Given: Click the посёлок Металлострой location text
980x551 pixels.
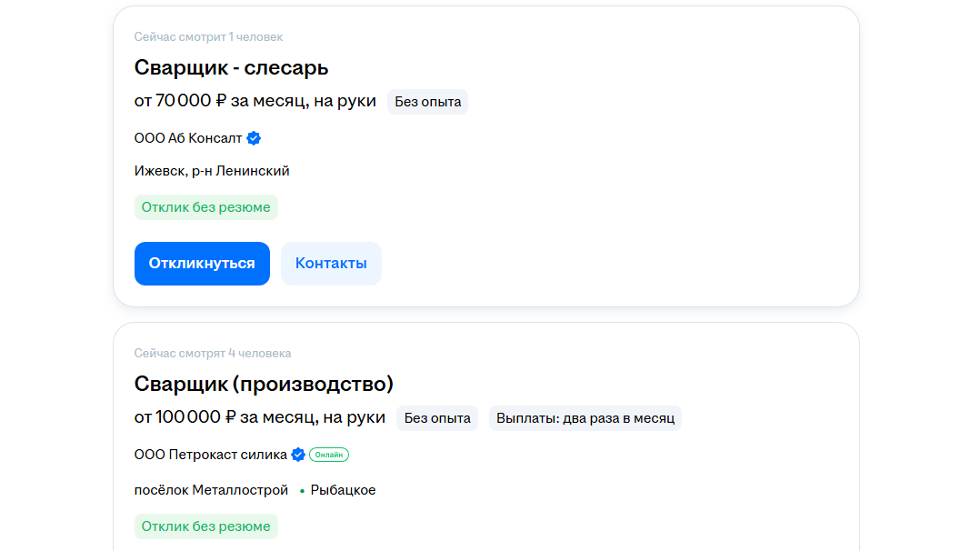Looking at the screenshot, I should point(211,490).
